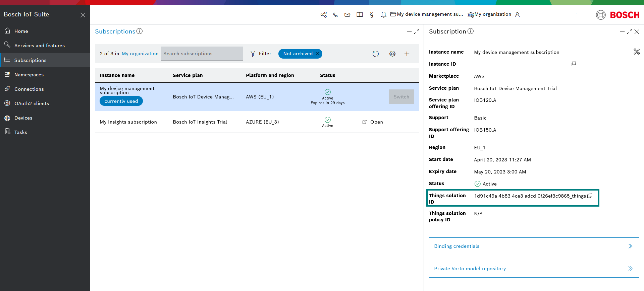Open Namespaces from sidebar
Image resolution: width=644 pixels, height=291 pixels.
[x=45, y=75]
